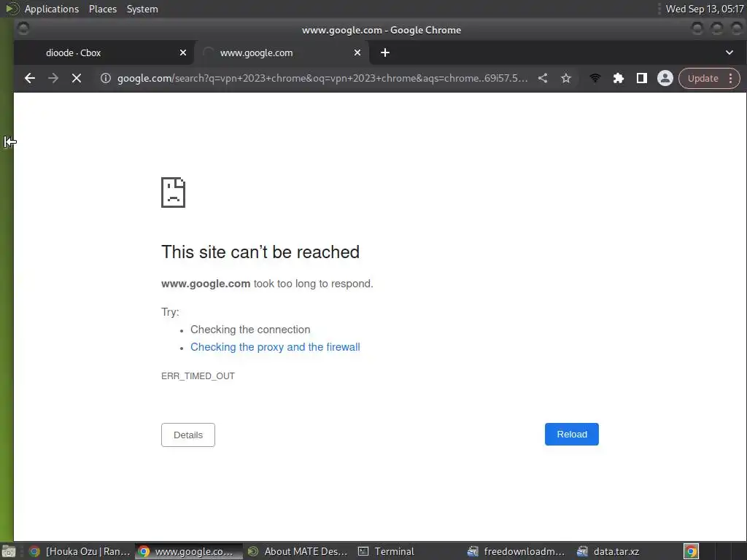
Task: Open a new tab with plus
Action: point(385,52)
